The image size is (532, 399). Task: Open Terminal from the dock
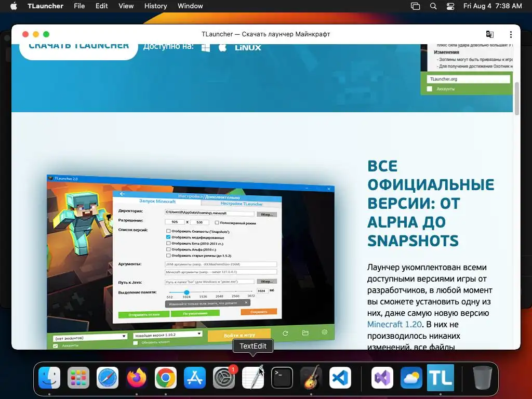tap(282, 378)
